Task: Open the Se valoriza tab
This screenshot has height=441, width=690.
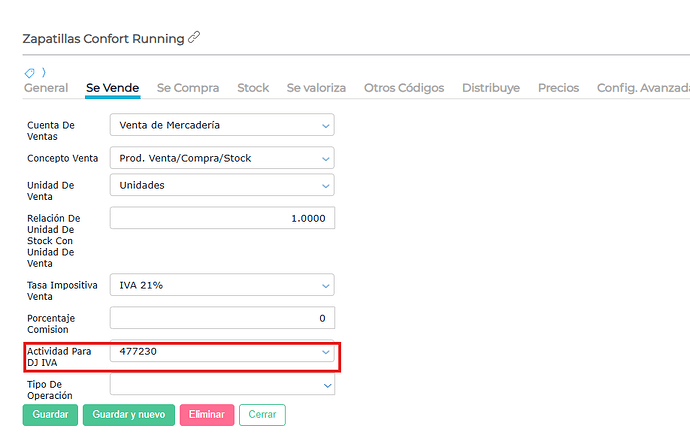Action: (x=316, y=88)
